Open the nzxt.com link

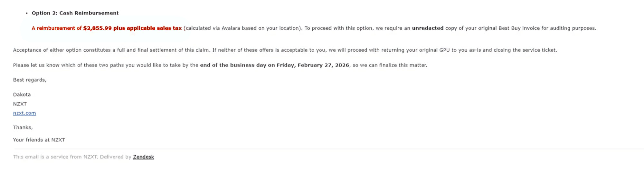pos(24,113)
